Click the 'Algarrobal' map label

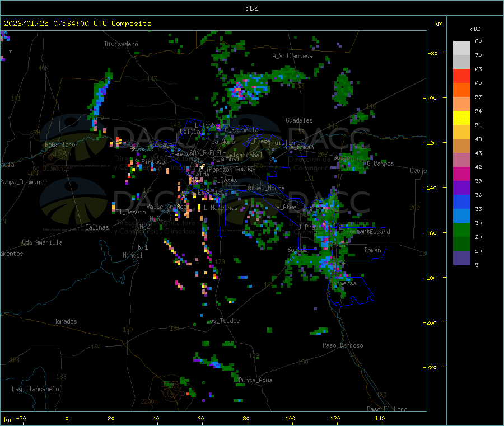pyautogui.click(x=246, y=155)
